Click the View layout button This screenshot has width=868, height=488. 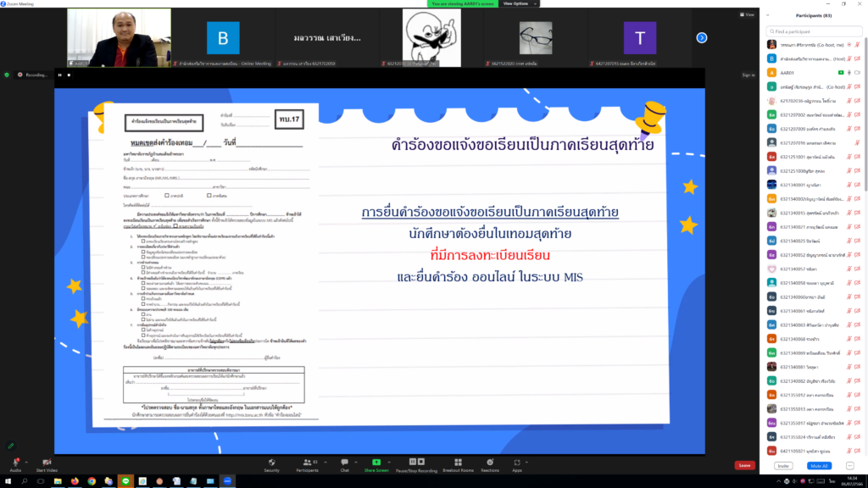tap(747, 15)
